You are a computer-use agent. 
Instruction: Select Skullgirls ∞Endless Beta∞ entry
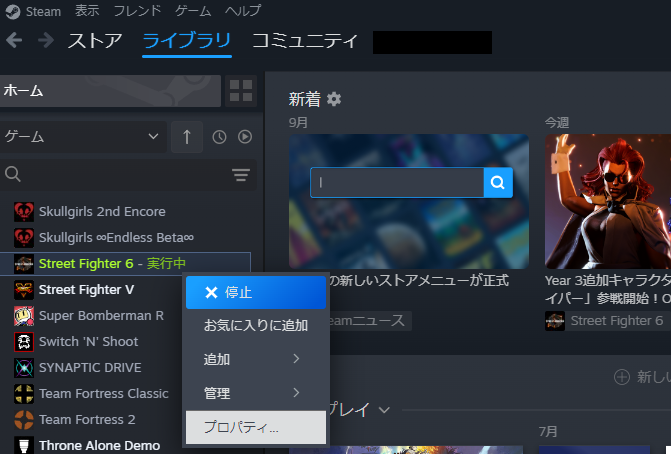116,237
